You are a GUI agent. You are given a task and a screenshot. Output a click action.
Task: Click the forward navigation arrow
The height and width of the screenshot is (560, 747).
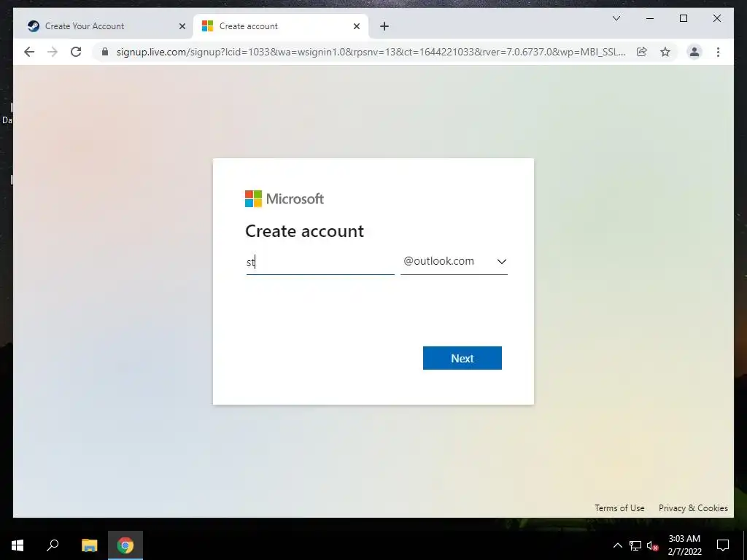53,52
